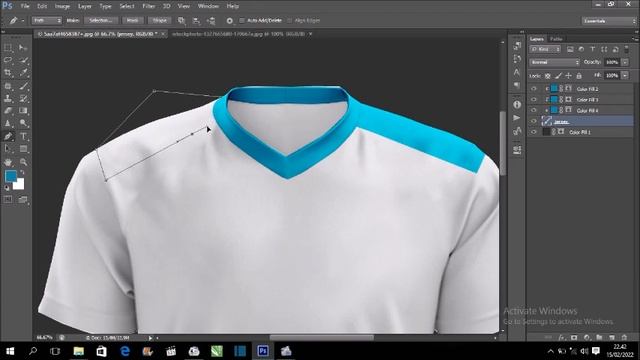640x360 pixels.
Task: Select the Pen tool in toolbox
Action: click(x=8, y=136)
